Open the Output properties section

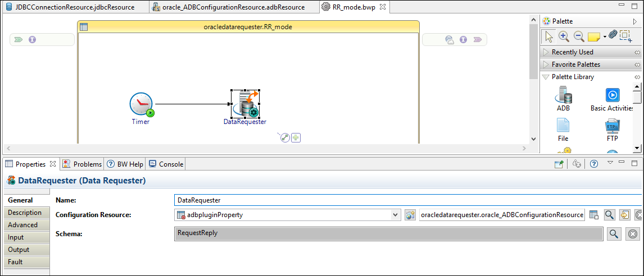tap(27, 249)
